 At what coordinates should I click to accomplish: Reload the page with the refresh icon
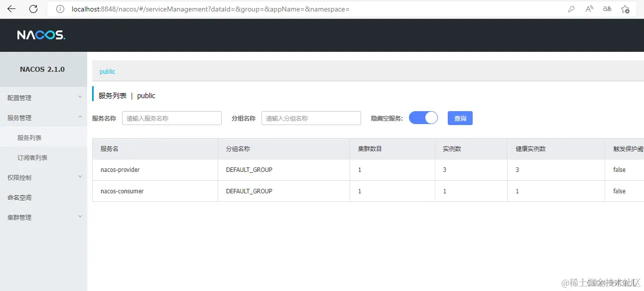click(x=33, y=9)
